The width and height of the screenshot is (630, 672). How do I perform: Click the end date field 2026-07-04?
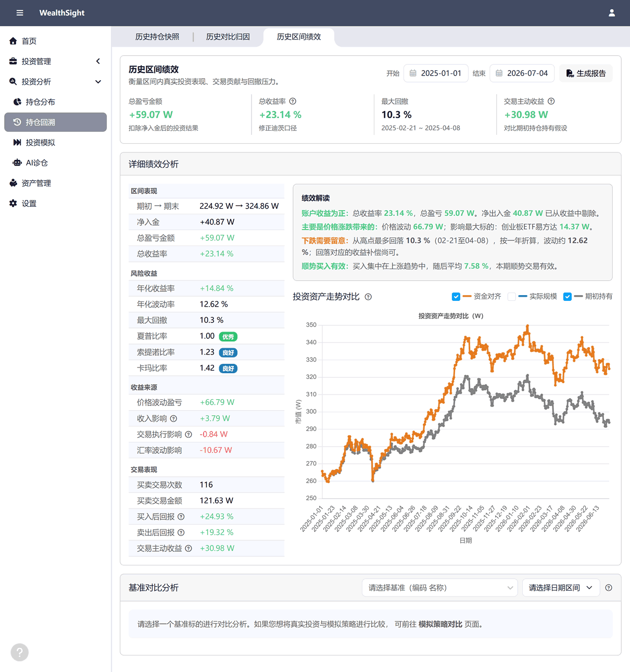(522, 73)
